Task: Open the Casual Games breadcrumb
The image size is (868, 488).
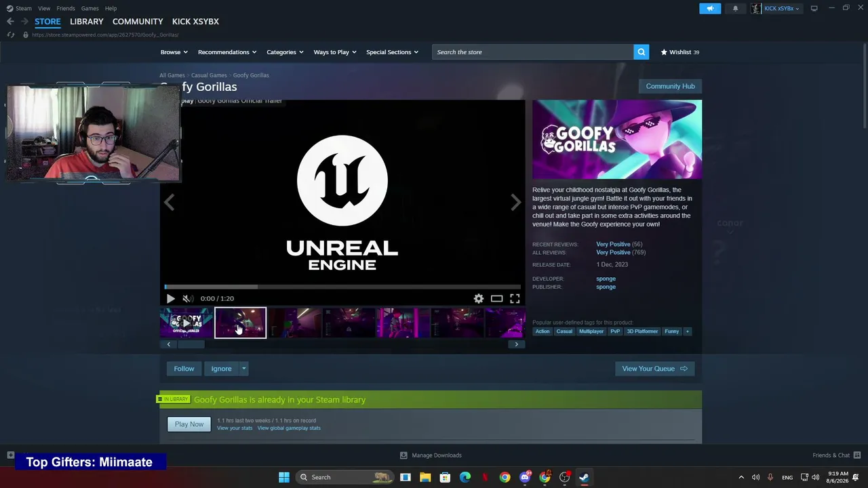Action: [209, 75]
